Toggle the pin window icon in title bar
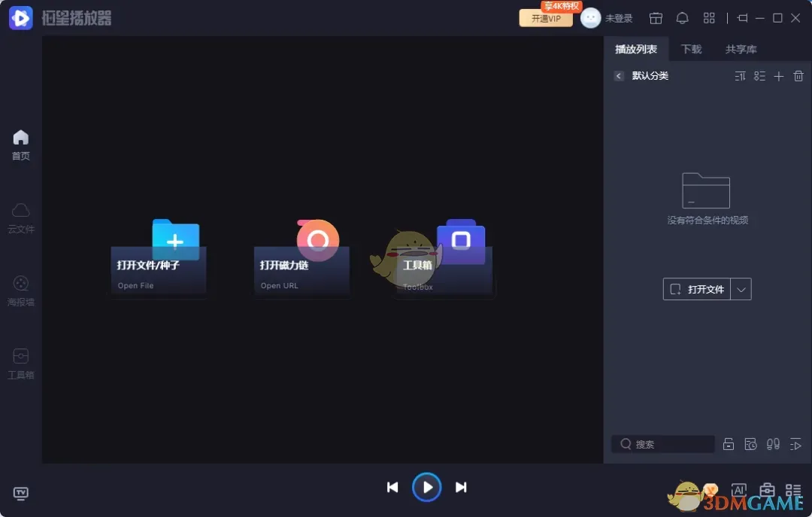Screen dimensions: 812x517 point(743,18)
